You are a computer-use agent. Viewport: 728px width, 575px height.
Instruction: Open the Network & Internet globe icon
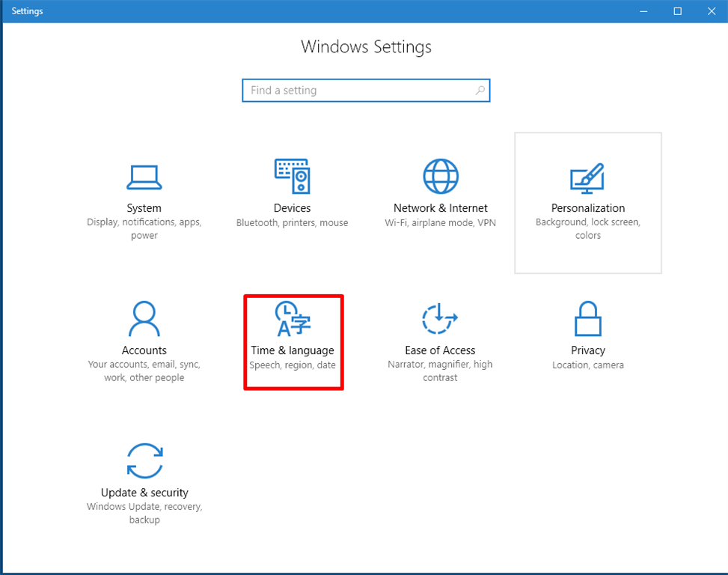[x=441, y=176]
